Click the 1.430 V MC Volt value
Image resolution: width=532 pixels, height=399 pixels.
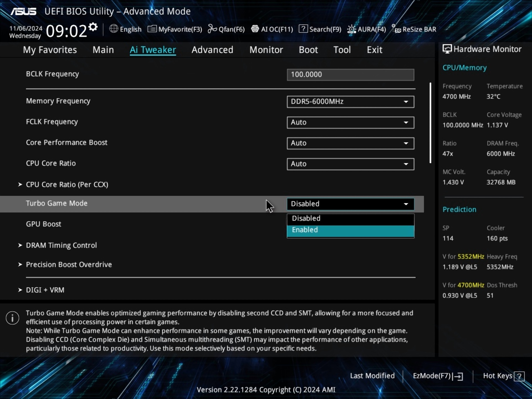coord(453,182)
